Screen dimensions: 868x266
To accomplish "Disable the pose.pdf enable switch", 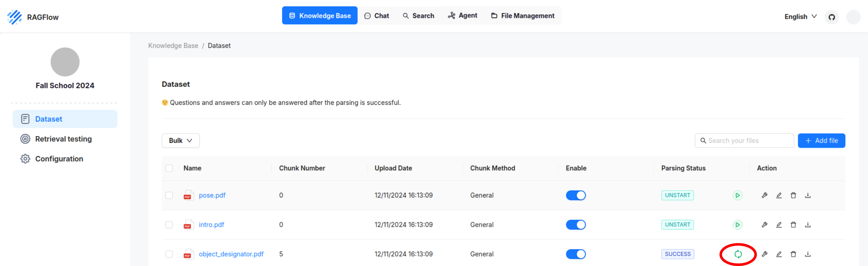I will click(x=576, y=195).
